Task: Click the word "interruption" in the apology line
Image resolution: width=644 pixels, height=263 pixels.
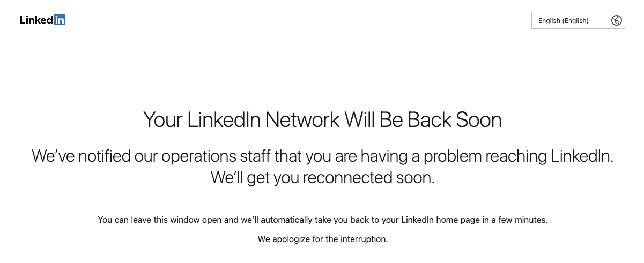Action: tap(362, 239)
